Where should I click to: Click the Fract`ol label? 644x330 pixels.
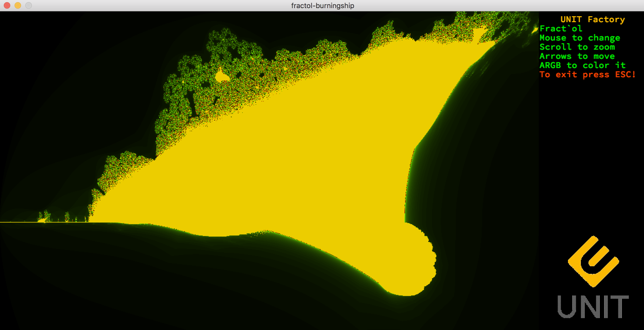[x=561, y=29]
